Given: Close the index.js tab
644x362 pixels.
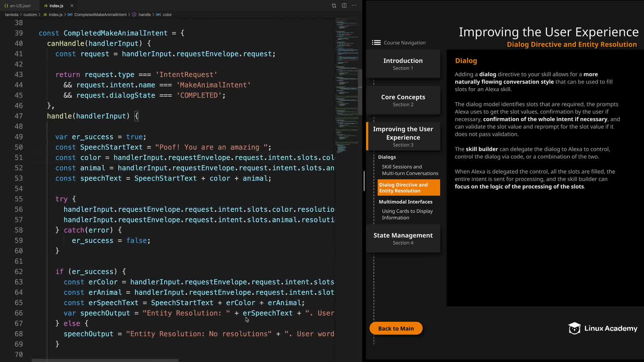Looking at the screenshot, I should coord(72,6).
